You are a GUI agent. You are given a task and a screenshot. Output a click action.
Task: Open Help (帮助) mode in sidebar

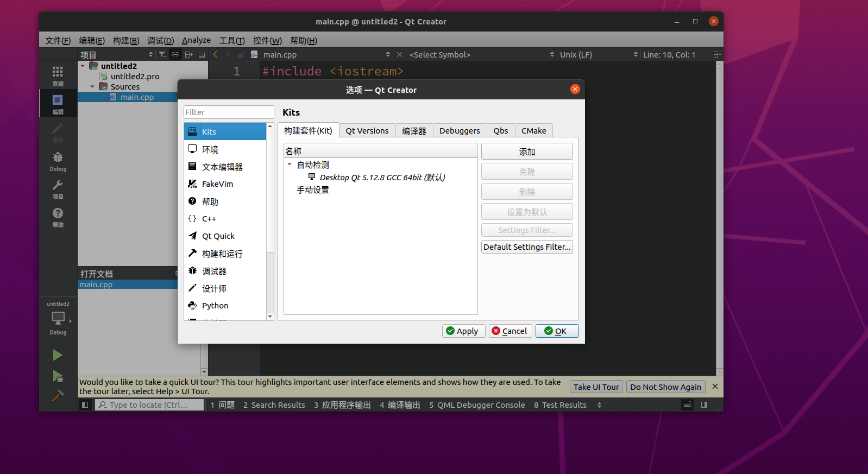[x=58, y=217]
